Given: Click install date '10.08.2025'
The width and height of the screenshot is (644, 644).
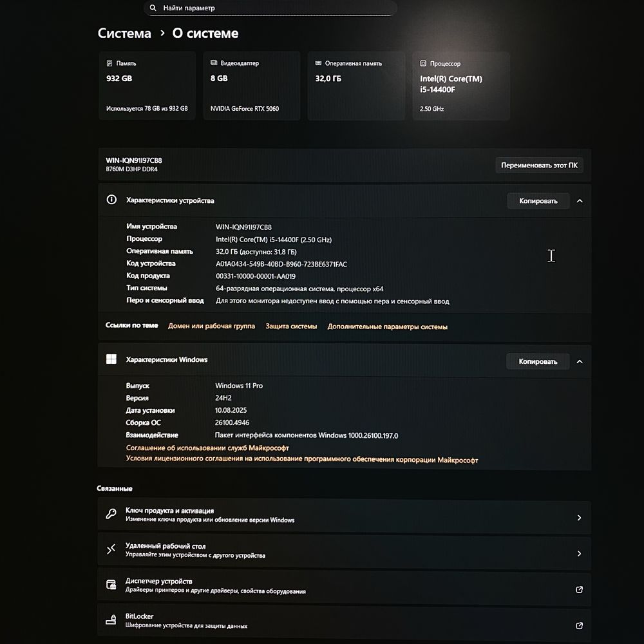Looking at the screenshot, I should (231, 410).
